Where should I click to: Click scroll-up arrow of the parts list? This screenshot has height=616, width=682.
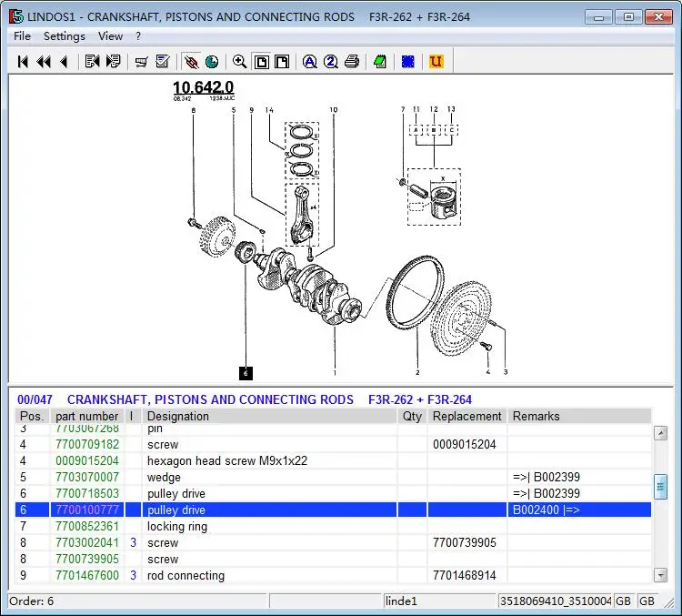click(660, 433)
